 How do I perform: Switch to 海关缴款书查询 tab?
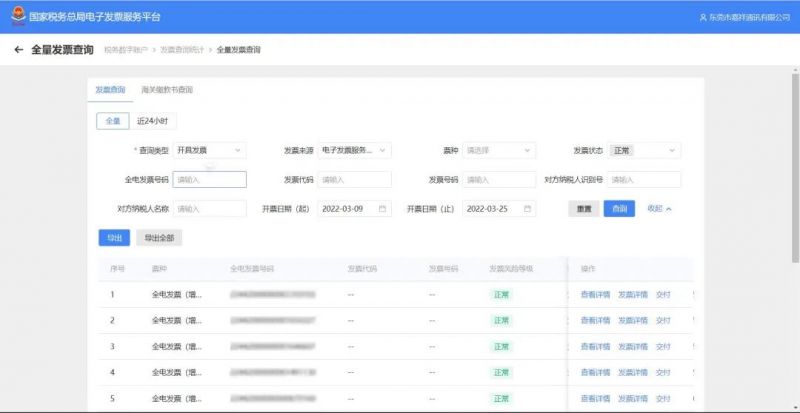pyautogui.click(x=167, y=90)
